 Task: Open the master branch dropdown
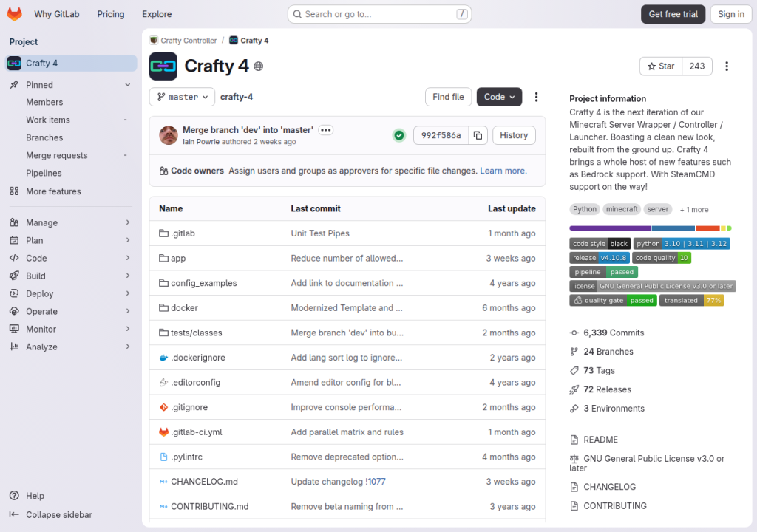point(182,97)
